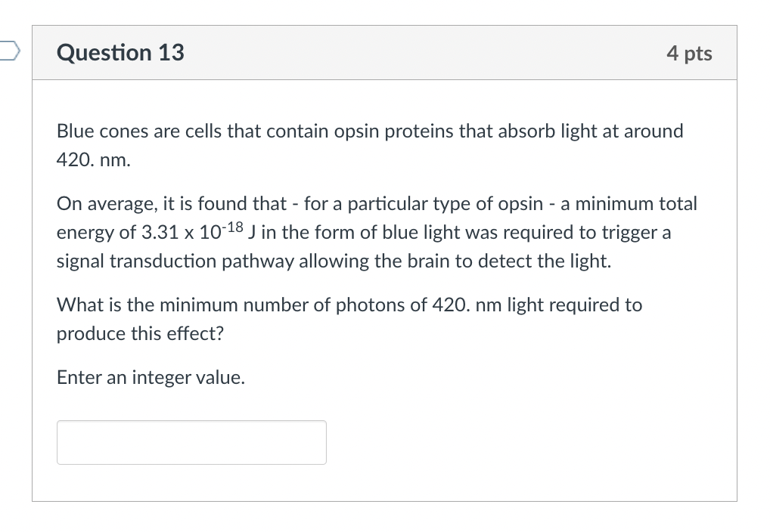
Task: Click the gray question header bar
Action: pos(384,52)
